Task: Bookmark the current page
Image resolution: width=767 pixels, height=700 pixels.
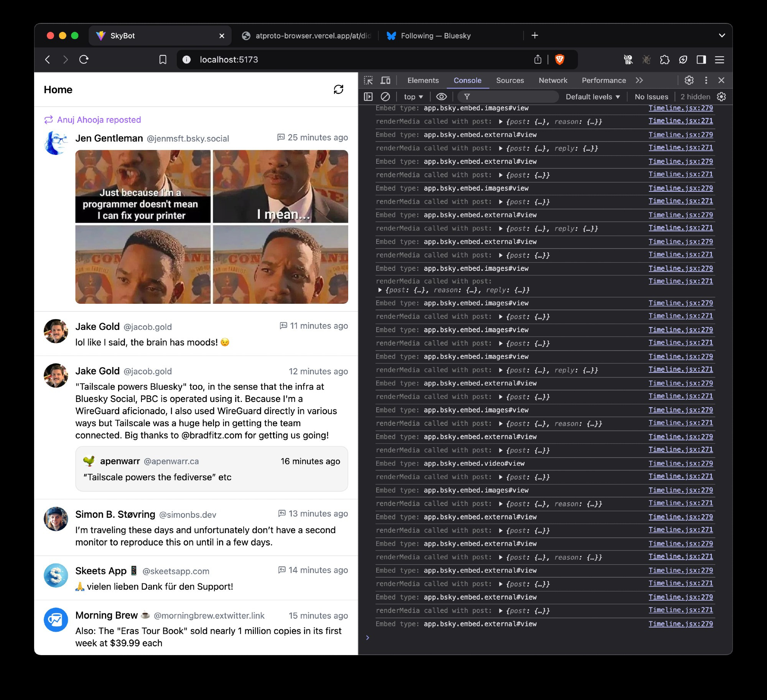Action: [163, 59]
